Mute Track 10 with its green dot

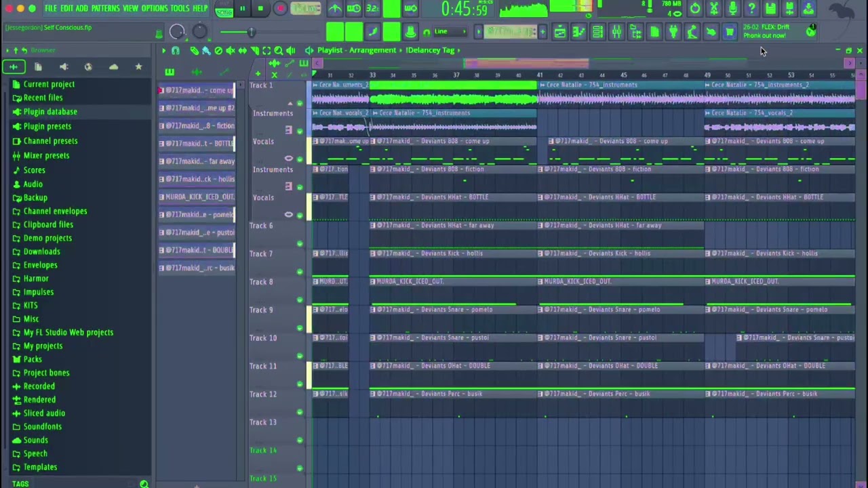pyautogui.click(x=300, y=356)
